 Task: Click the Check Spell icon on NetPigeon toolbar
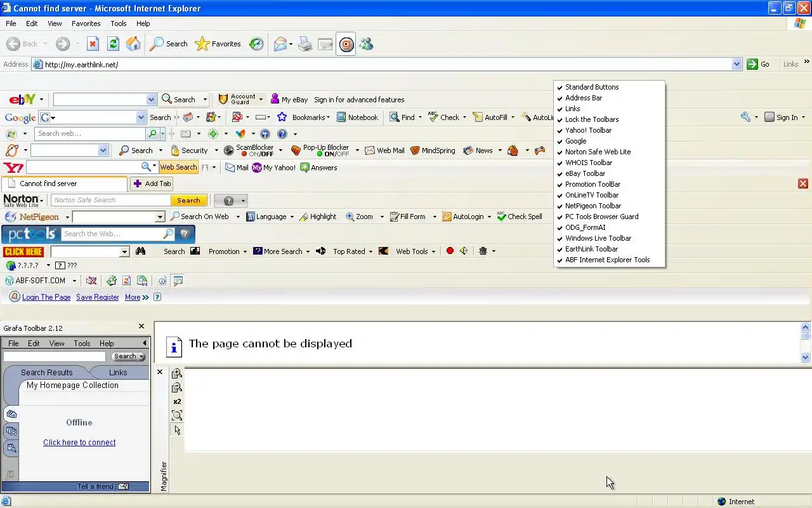pos(502,217)
